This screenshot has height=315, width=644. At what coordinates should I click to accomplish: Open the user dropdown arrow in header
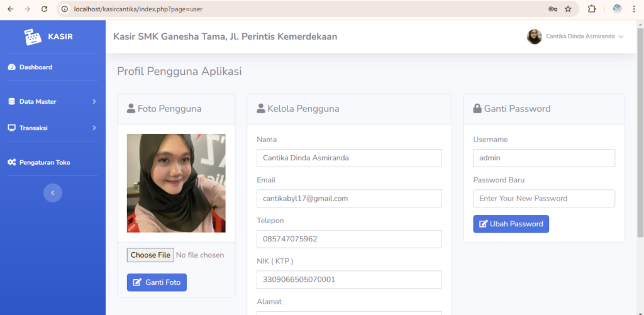(621, 36)
